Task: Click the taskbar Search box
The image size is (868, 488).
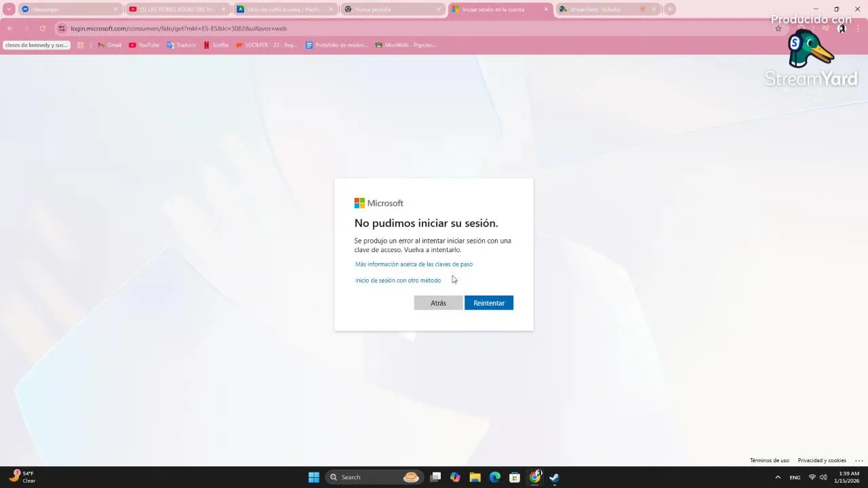Action: (x=374, y=477)
